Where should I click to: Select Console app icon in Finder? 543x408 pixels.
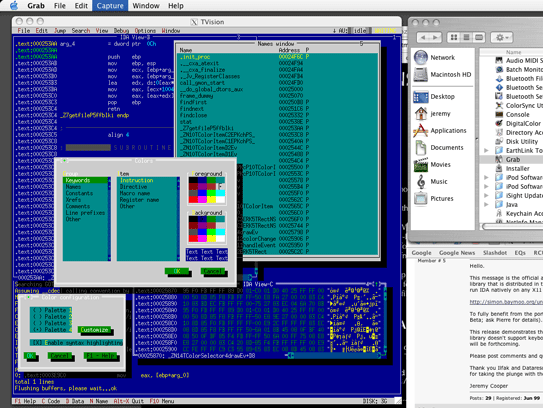[499, 114]
